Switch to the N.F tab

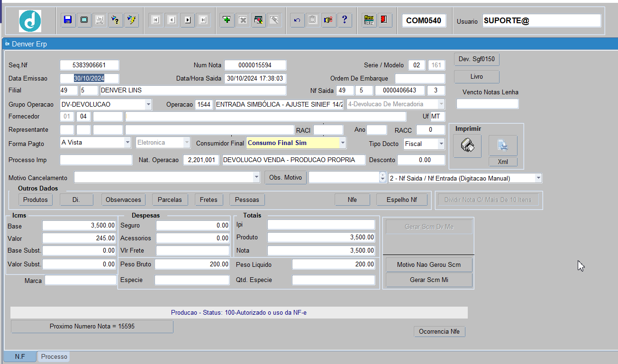coord(20,356)
